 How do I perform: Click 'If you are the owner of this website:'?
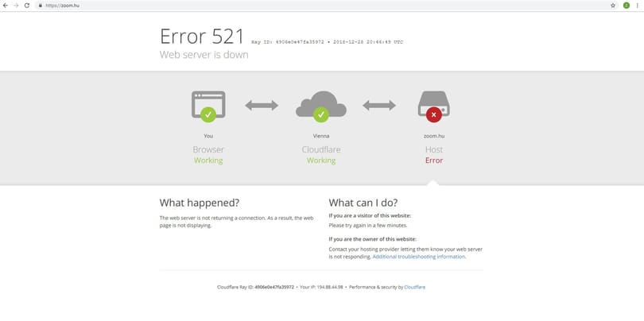point(373,239)
